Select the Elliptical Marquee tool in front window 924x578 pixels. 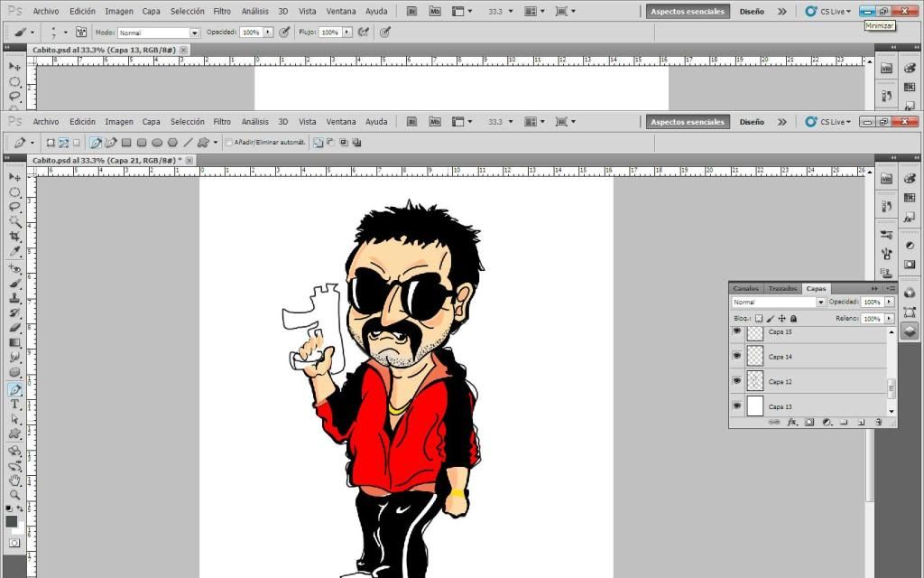point(14,192)
